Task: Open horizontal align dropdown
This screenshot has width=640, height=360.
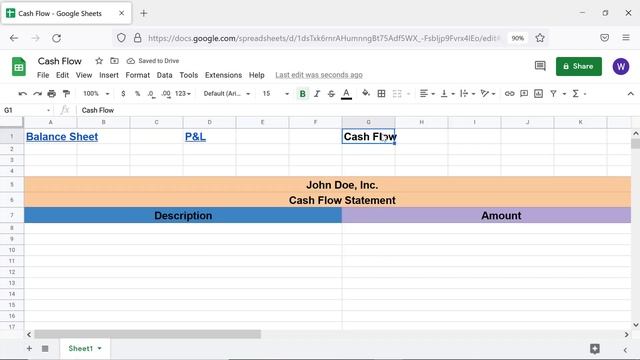Action: click(427, 94)
